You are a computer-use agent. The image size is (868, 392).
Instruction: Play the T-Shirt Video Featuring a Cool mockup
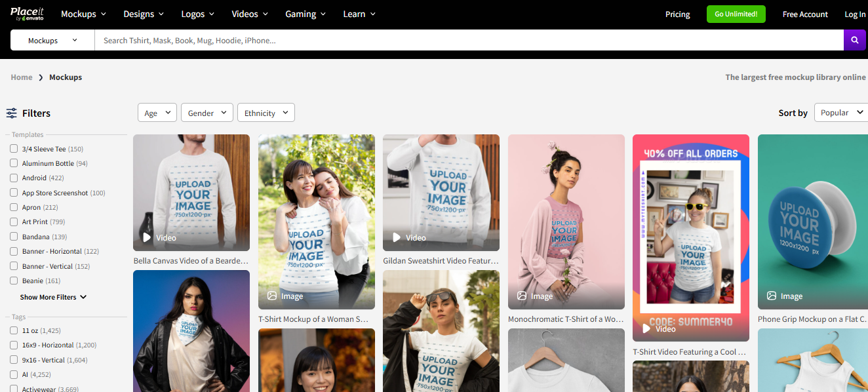(660, 328)
